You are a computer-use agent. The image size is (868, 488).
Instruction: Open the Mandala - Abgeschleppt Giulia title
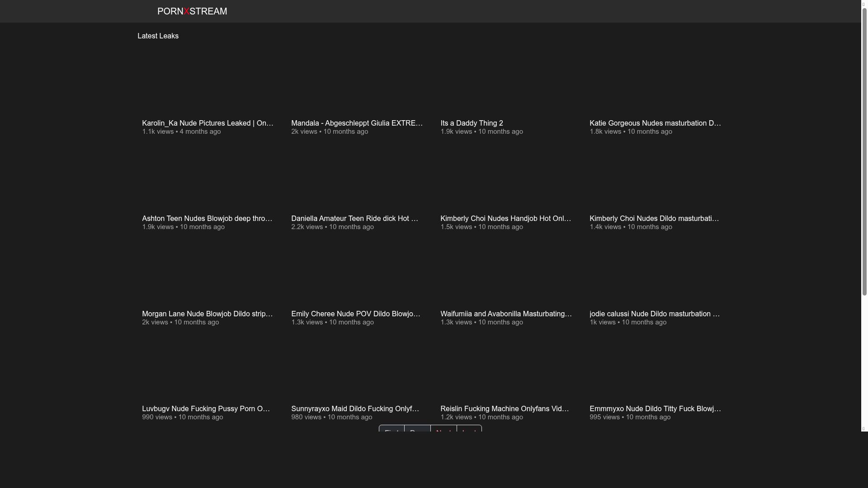point(357,123)
